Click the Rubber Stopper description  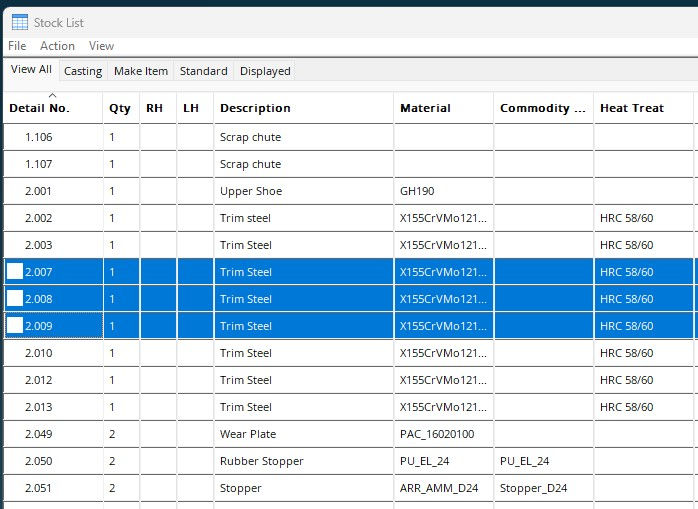point(262,462)
